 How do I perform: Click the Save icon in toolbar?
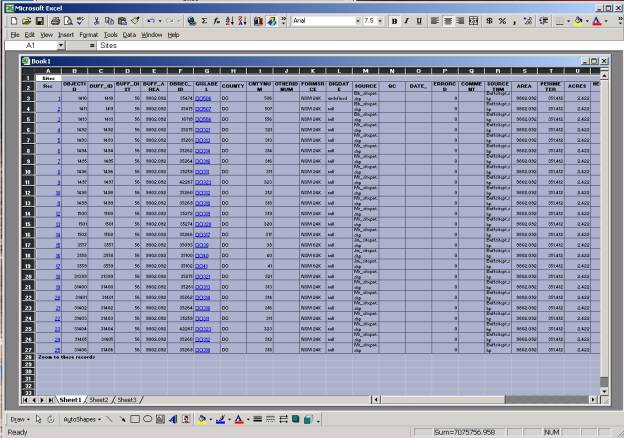[x=40, y=20]
